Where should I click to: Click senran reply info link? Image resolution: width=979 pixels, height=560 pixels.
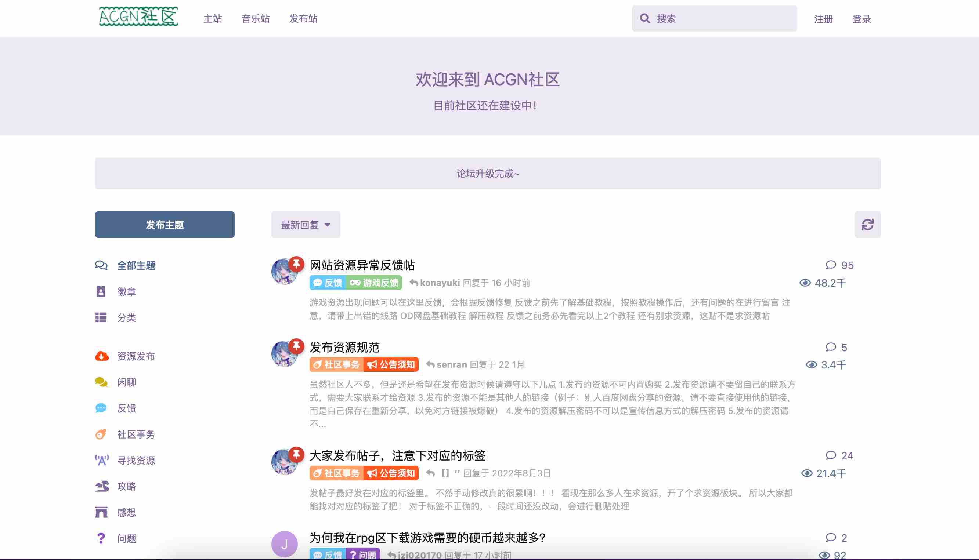click(x=475, y=365)
